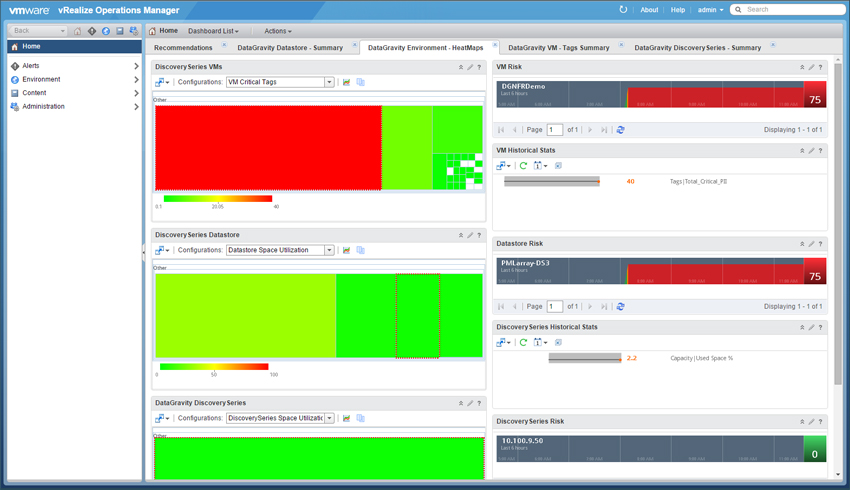Select Home in the navigation panel

[x=74, y=47]
